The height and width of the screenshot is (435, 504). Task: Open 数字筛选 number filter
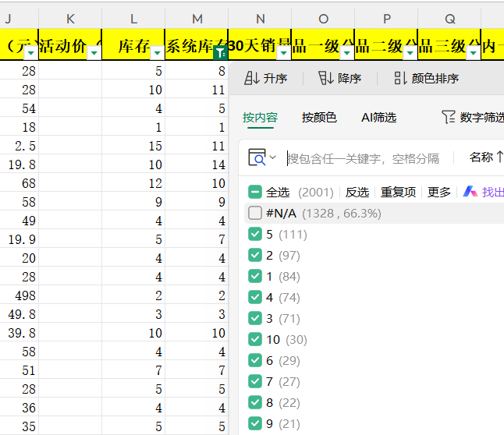pyautogui.click(x=473, y=117)
